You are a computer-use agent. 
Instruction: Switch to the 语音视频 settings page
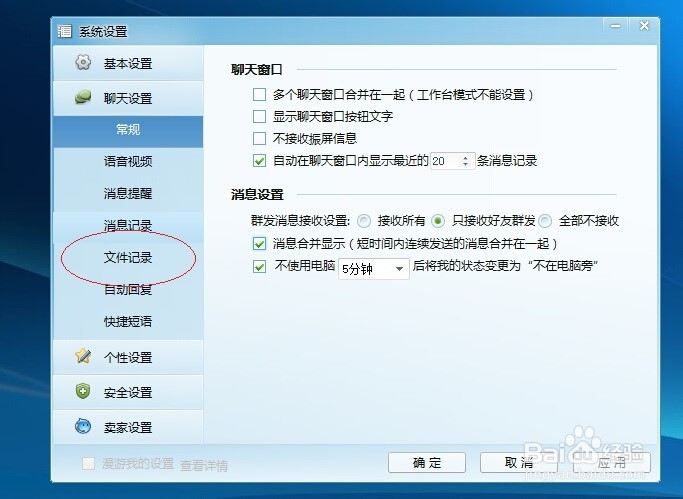[x=128, y=162]
